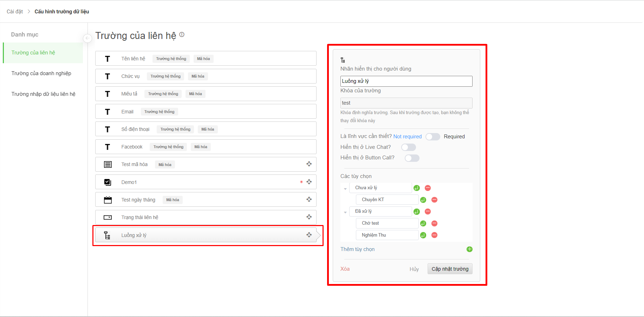Click info icon next to Trường của liên hệ heading
This screenshot has height=317, width=644.
pos(182,35)
